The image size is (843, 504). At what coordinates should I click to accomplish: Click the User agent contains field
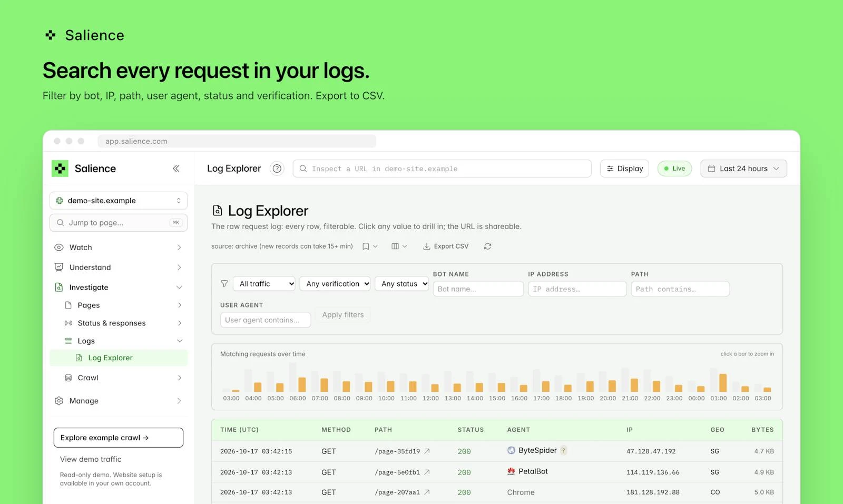tap(266, 320)
